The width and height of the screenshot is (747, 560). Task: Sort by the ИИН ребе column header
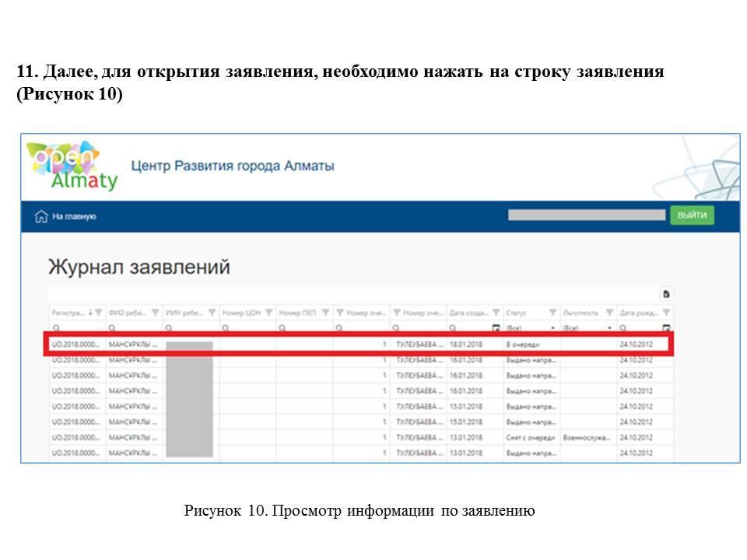pyautogui.click(x=184, y=313)
